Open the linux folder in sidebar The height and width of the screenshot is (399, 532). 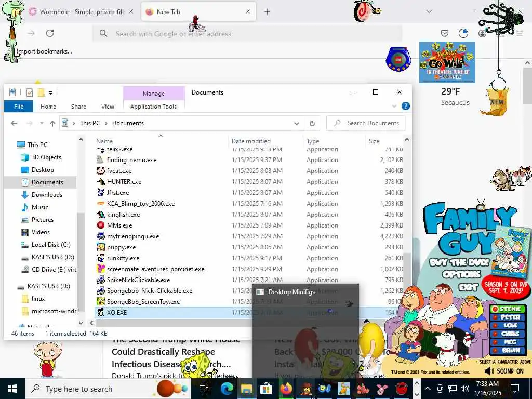coord(38,299)
